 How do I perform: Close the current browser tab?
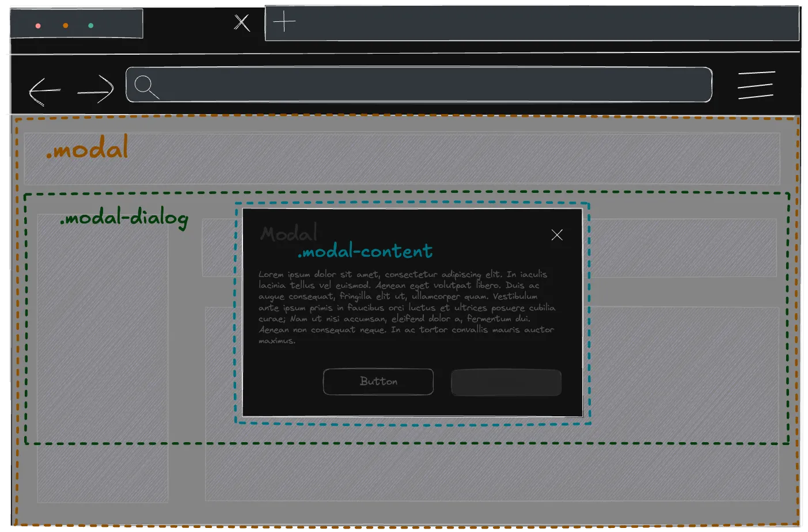pos(242,23)
